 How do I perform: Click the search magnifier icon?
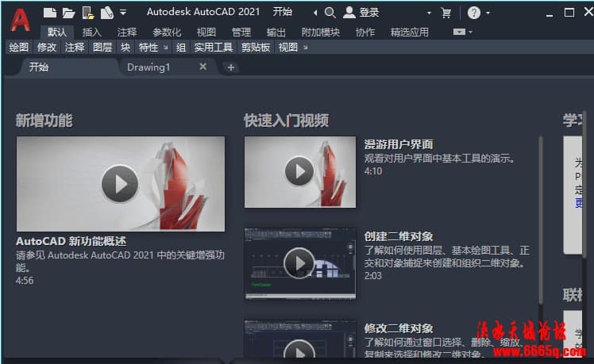330,13
